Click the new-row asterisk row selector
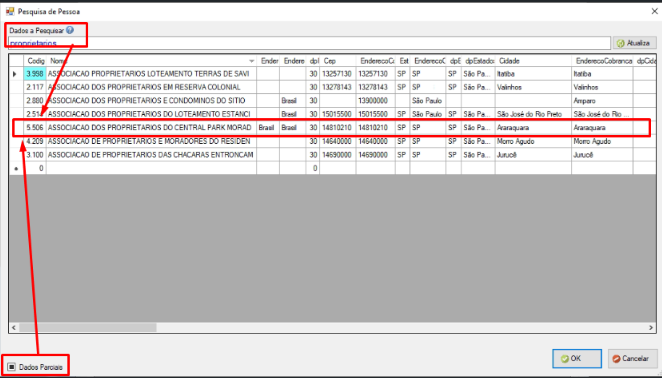Viewport: 662px width, 378px height. point(16,168)
